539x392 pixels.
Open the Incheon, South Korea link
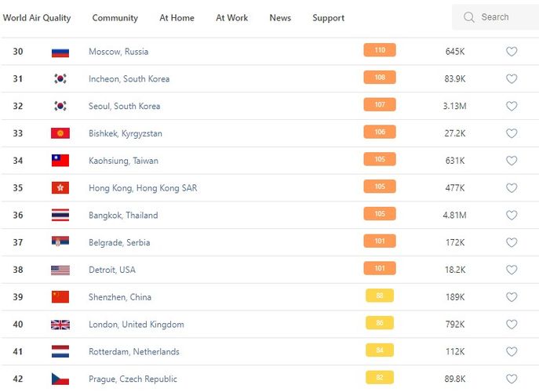pyautogui.click(x=129, y=79)
